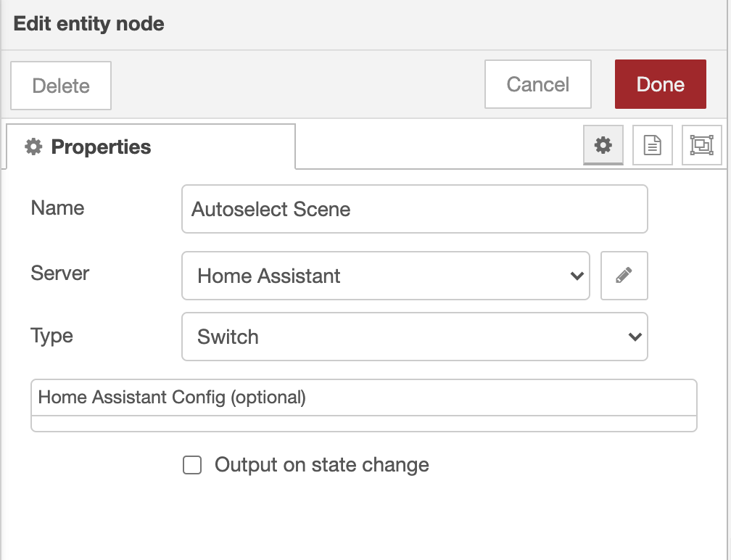
Task: Open the Type dropdown
Action: (414, 337)
